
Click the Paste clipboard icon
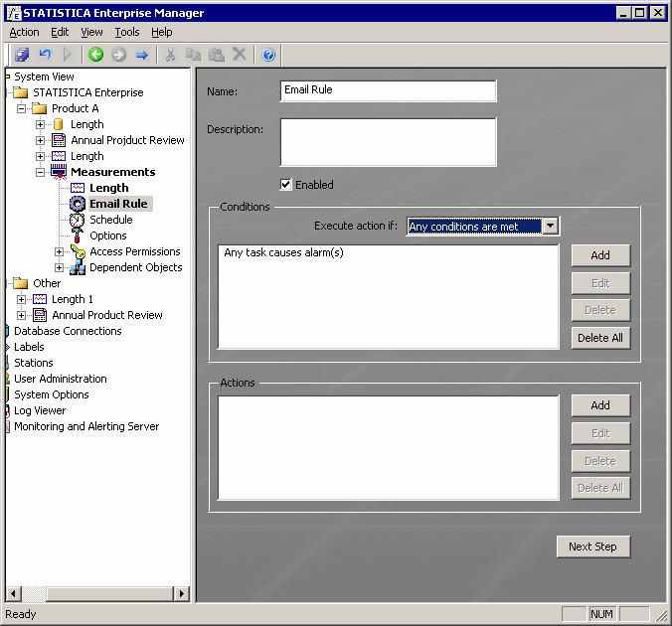coord(217,55)
